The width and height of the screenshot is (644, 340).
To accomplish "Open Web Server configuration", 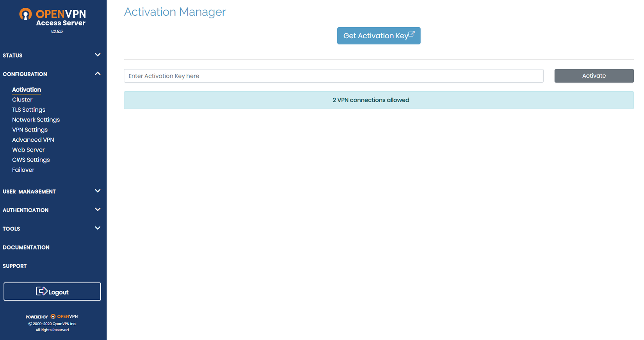I will pos(28,150).
